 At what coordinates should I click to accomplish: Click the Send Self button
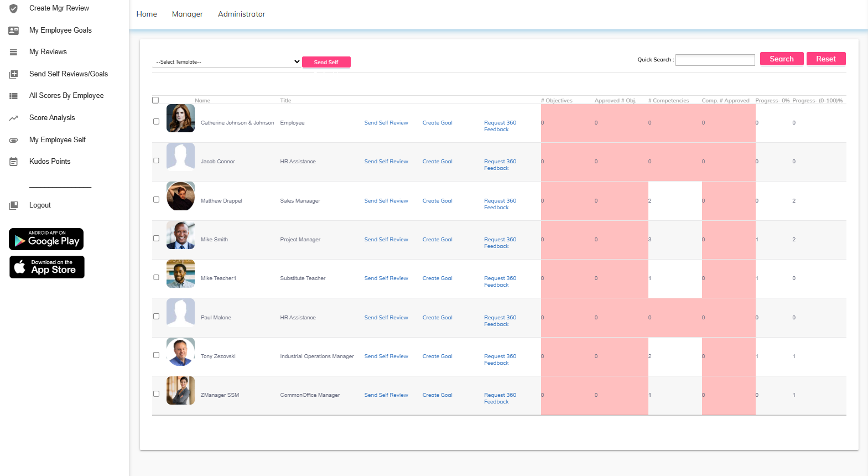(326, 62)
